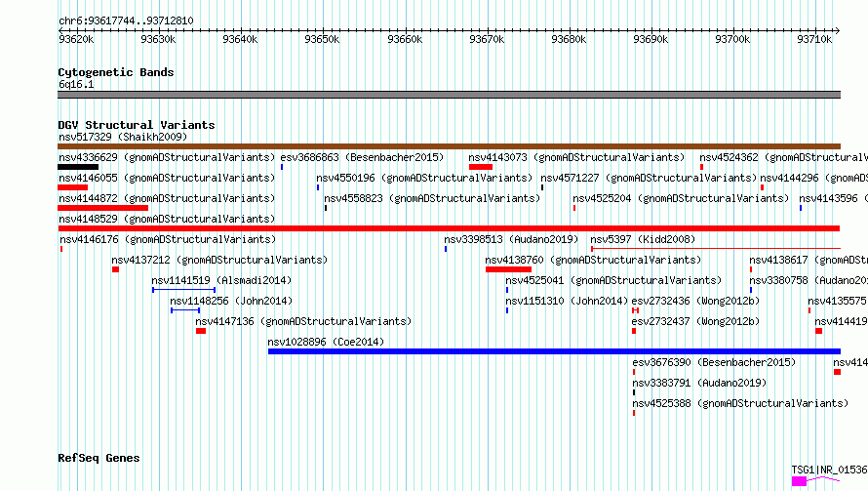This screenshot has height=491, width=868.
Task: Open the nsv1148256 (John2014) label
Action: tap(231, 301)
